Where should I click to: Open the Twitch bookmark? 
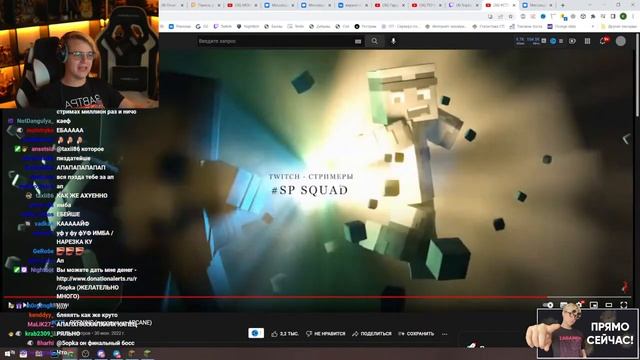(223, 26)
